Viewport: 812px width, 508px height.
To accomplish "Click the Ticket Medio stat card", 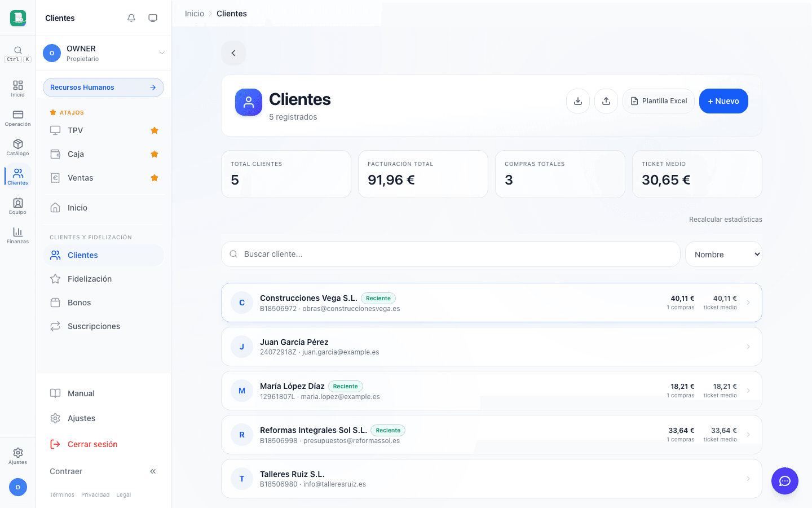I will [x=697, y=174].
